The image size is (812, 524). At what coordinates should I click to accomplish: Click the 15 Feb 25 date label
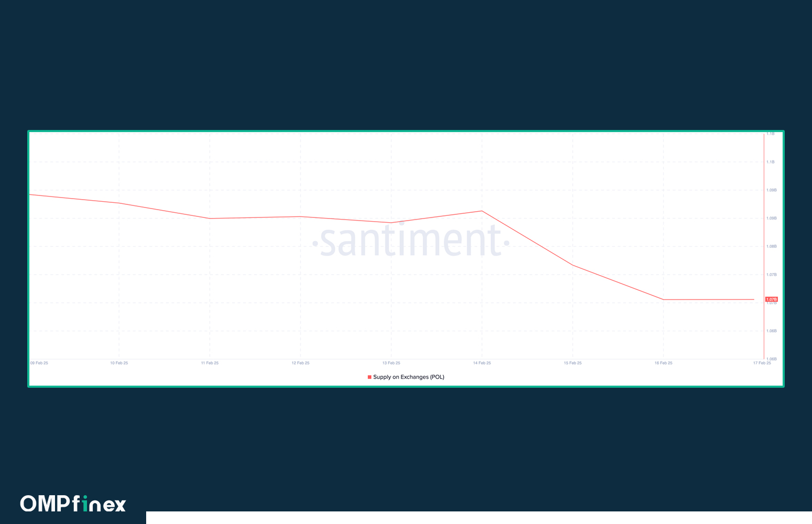(573, 363)
